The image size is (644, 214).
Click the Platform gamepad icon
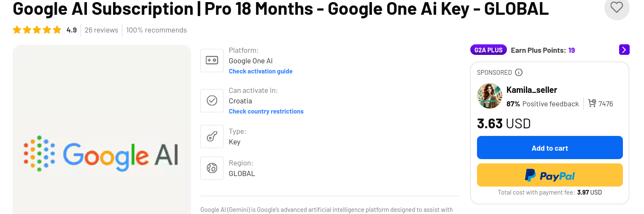[x=212, y=60]
